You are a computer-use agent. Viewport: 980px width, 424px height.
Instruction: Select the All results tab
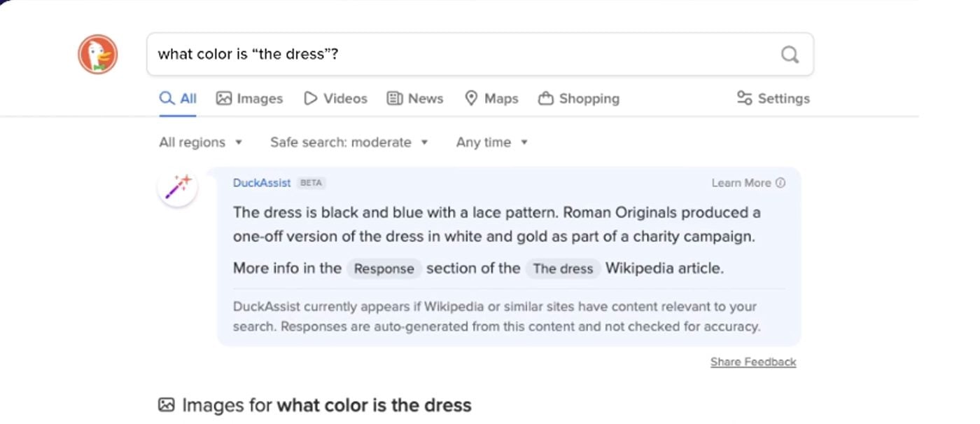click(x=178, y=99)
